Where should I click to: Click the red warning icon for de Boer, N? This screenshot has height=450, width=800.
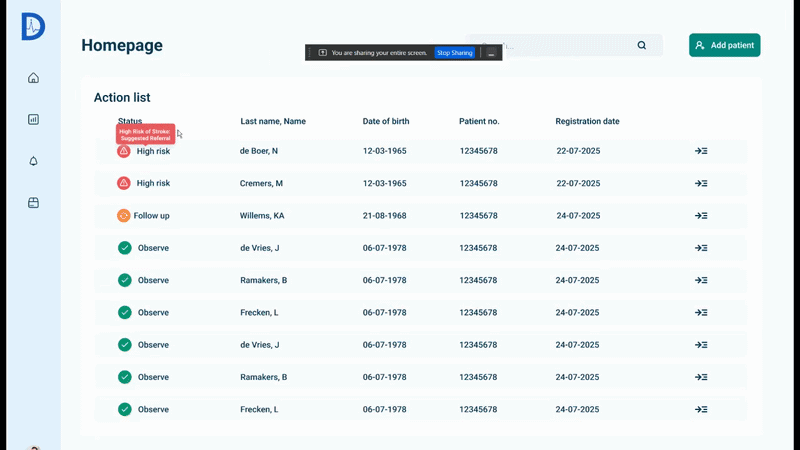tap(123, 151)
